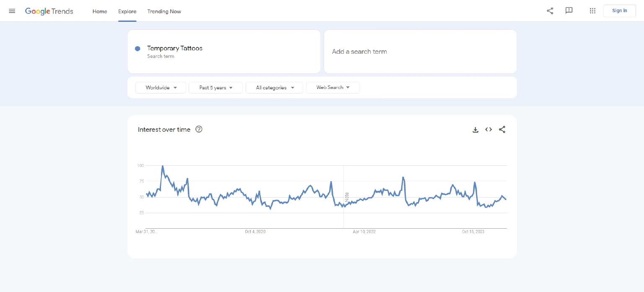Open the Google apps grid
Screen dimensions: 644x292
click(x=592, y=11)
